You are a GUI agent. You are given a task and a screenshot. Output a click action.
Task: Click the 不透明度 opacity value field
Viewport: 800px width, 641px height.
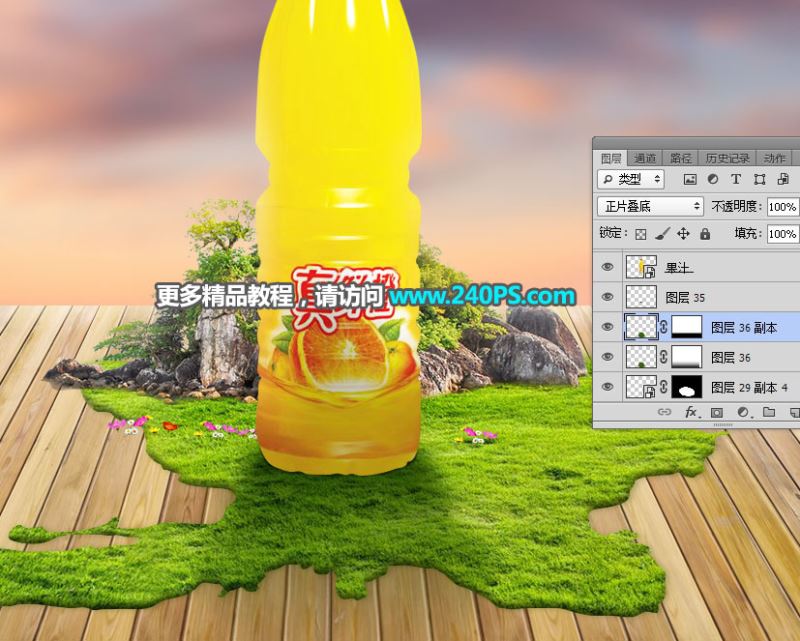click(782, 207)
